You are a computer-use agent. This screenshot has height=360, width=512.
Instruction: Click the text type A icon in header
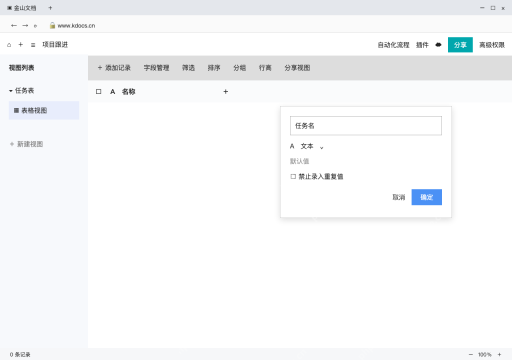point(113,91)
